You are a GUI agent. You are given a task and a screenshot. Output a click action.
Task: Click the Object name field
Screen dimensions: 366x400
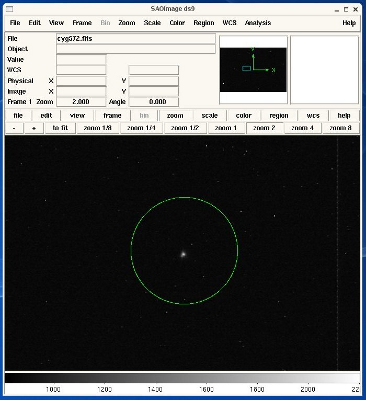(136, 49)
